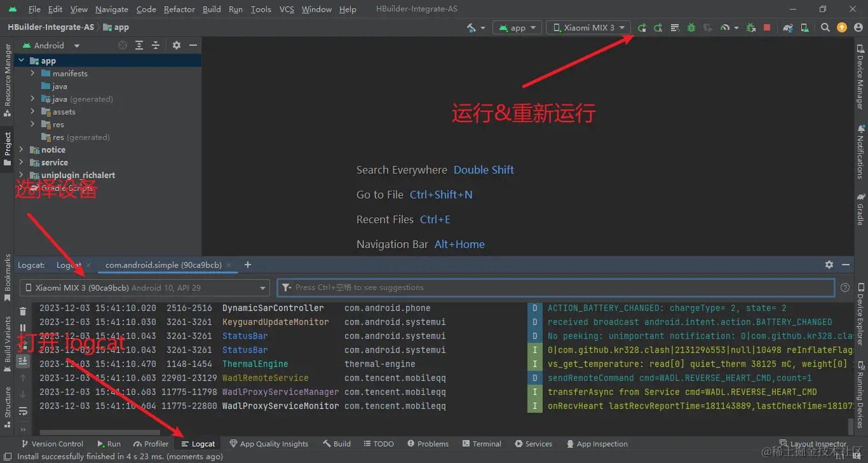Click the ThermalEngine log tag

point(255,364)
